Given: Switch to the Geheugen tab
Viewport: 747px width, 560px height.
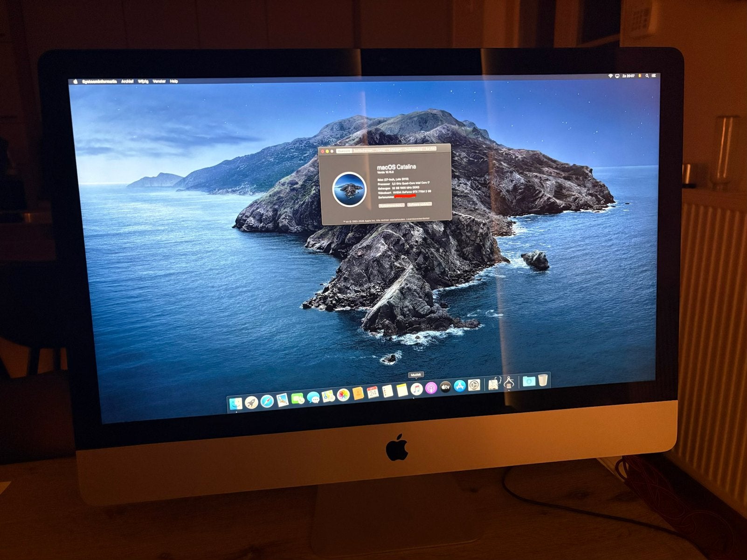Looking at the screenshot, I should point(394,150).
